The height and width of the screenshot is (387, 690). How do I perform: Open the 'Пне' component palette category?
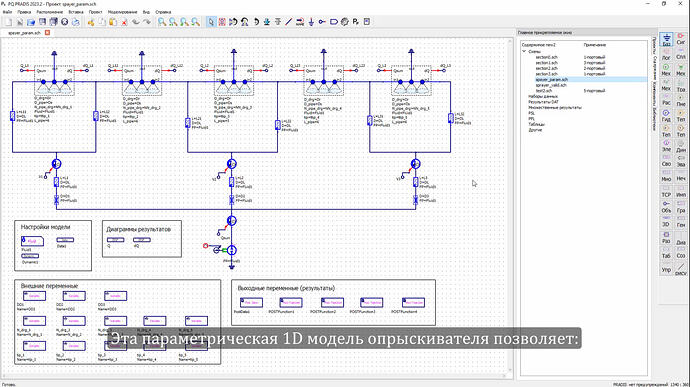coord(681,100)
